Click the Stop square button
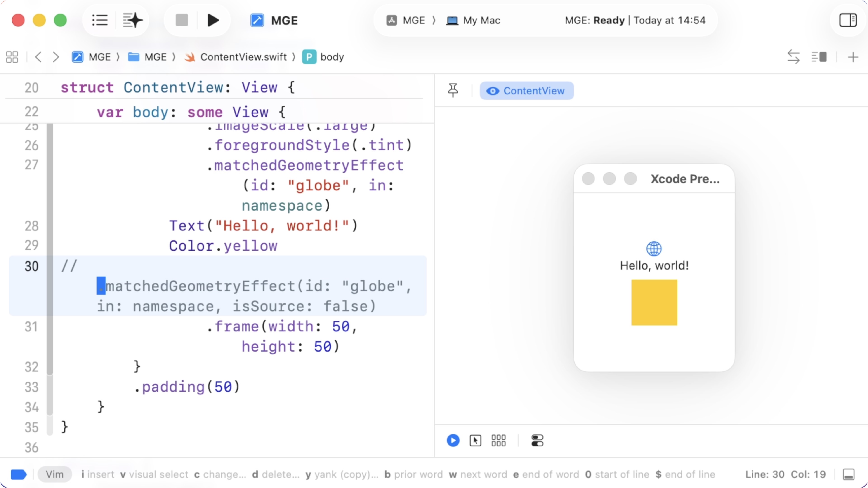Image resolution: width=868 pixels, height=488 pixels. tap(182, 20)
